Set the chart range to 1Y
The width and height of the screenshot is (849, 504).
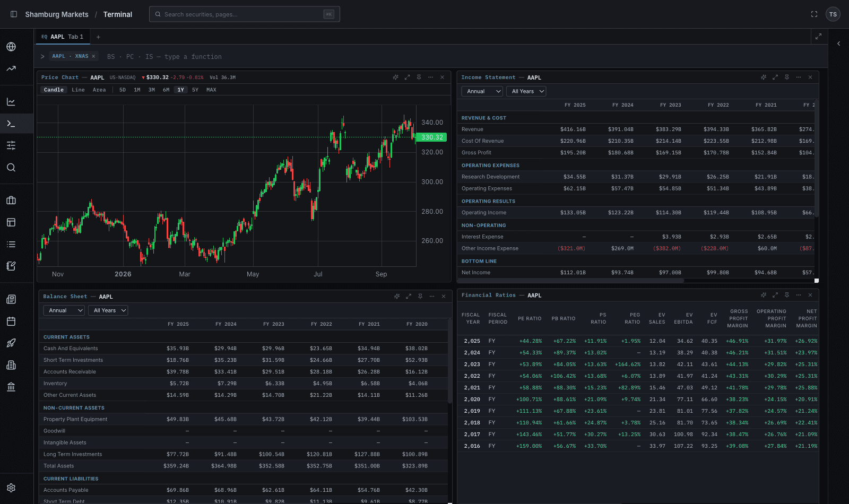[x=181, y=90]
